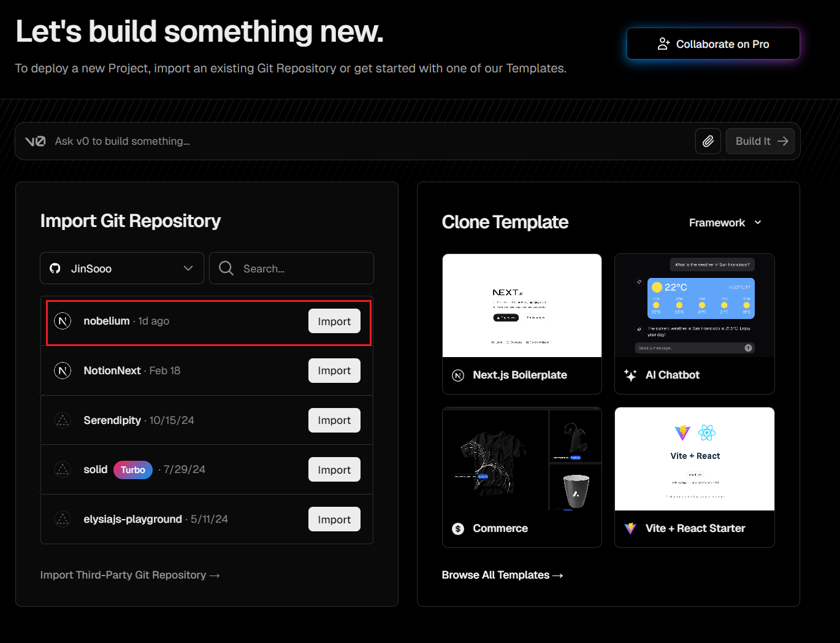Click the GitHub icon beside JinSooo

coord(55,268)
